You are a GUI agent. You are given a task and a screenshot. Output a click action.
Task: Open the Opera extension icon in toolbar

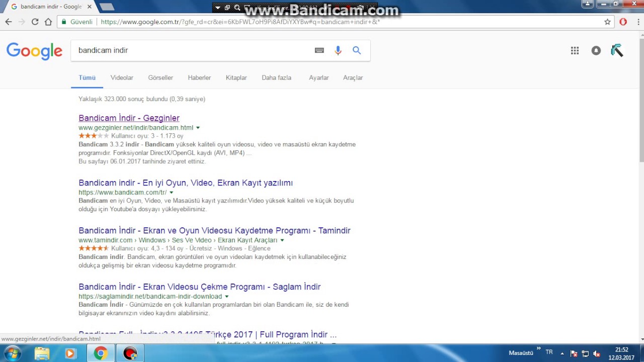pyautogui.click(x=623, y=22)
